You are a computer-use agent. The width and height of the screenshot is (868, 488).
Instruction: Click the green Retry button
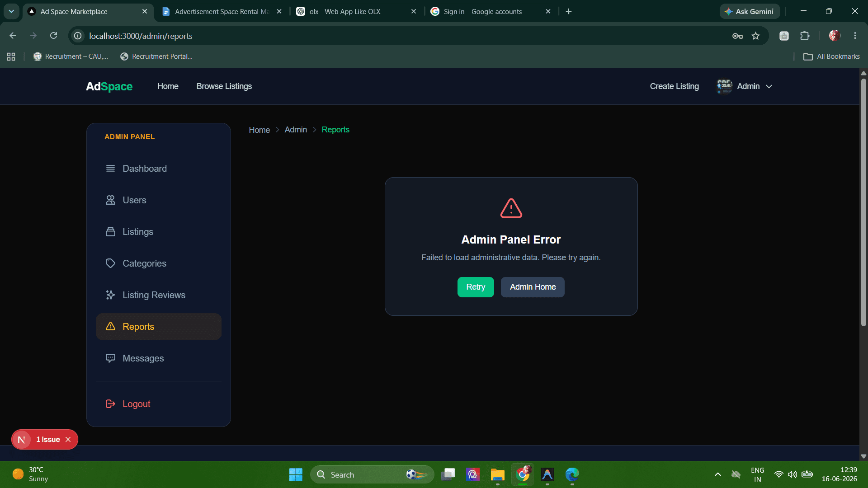click(x=476, y=287)
